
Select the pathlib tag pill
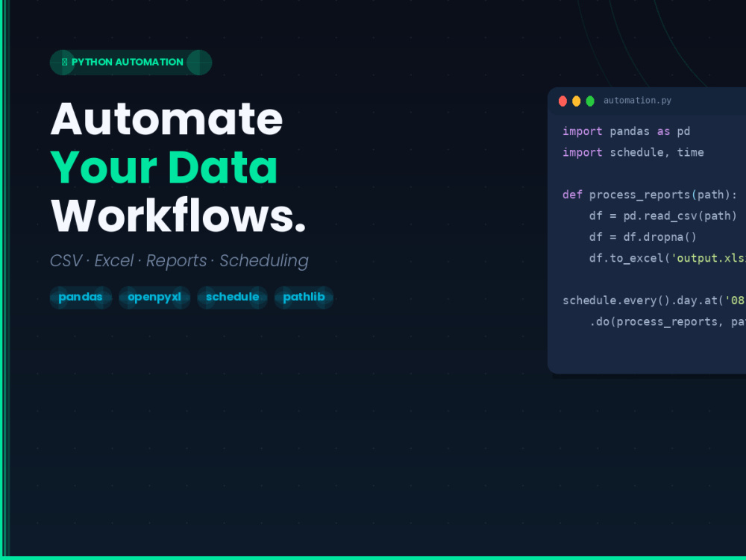pyautogui.click(x=304, y=298)
